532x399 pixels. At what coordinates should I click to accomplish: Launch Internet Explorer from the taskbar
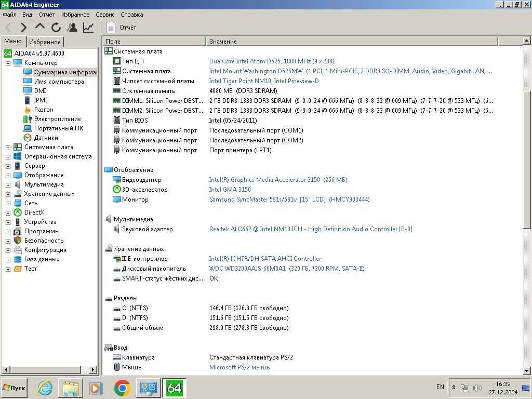[45, 388]
